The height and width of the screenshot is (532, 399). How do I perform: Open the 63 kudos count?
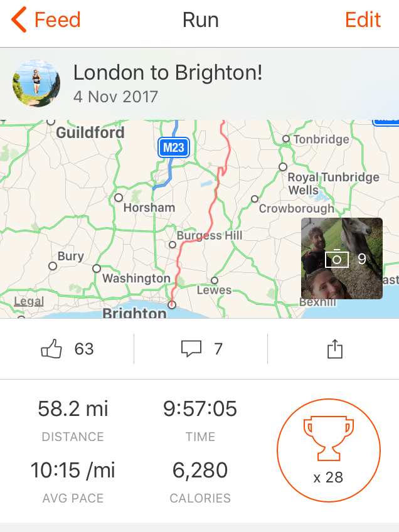click(x=84, y=349)
